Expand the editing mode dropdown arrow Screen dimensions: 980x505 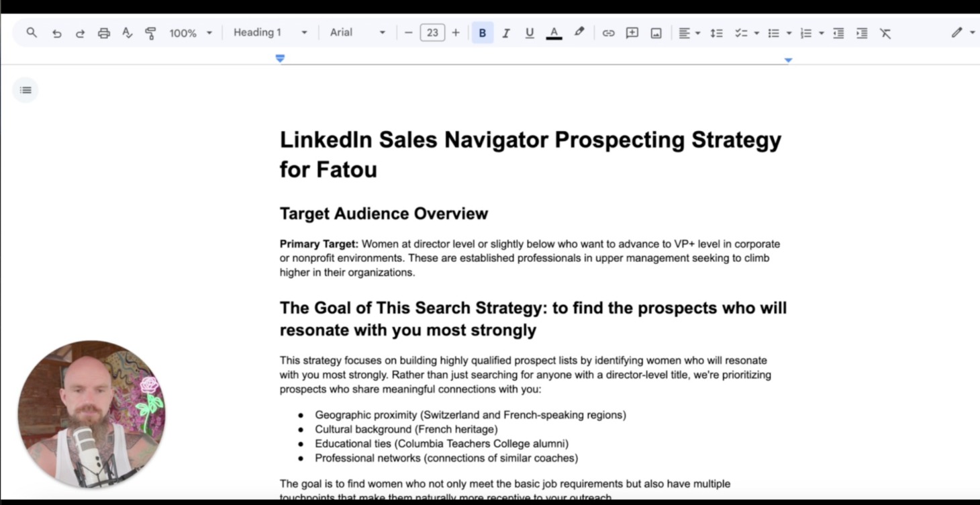[x=972, y=32]
